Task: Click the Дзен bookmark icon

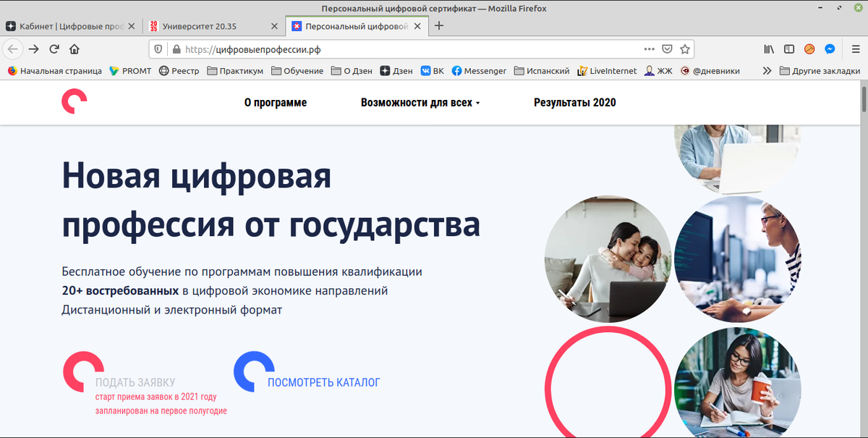Action: click(386, 71)
